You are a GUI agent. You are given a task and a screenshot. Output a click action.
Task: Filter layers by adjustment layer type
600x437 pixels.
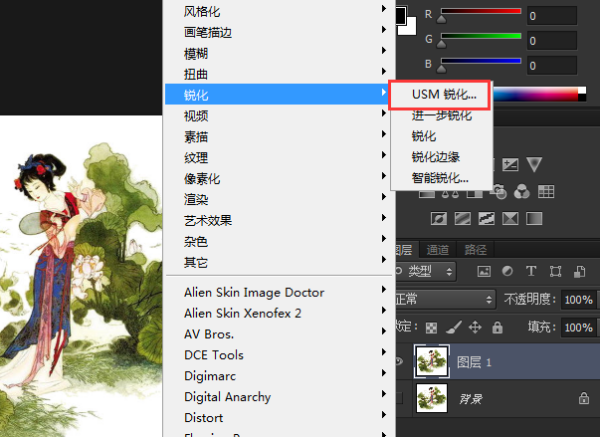click(507, 271)
